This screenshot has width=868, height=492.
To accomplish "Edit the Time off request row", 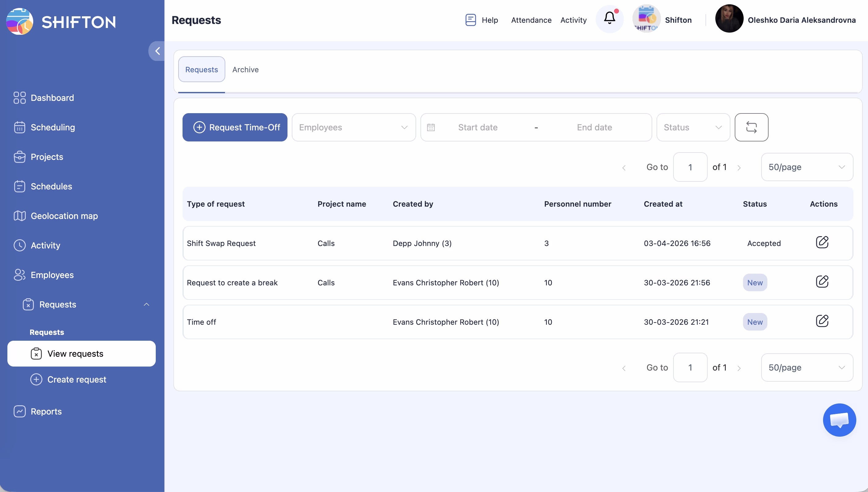I will click(x=822, y=321).
